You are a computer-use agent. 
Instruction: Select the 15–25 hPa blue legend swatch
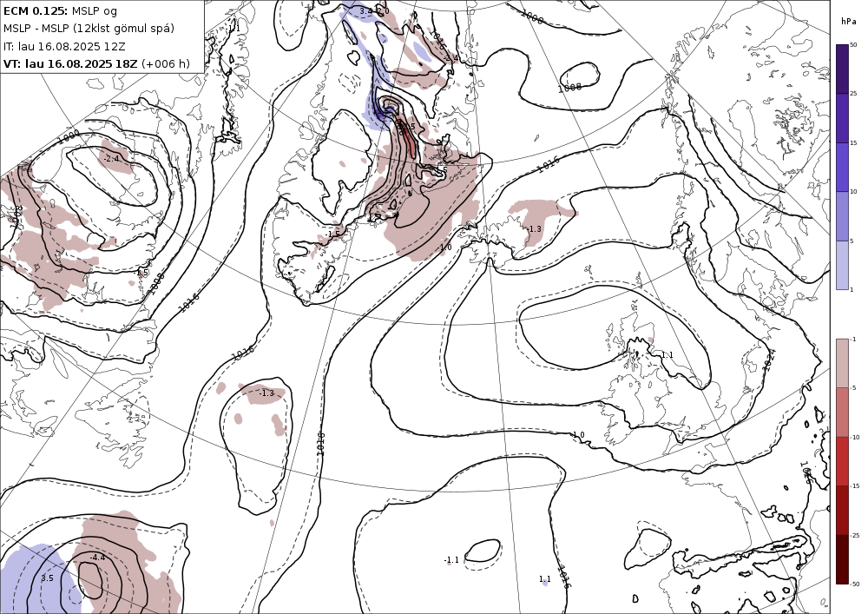[842, 118]
